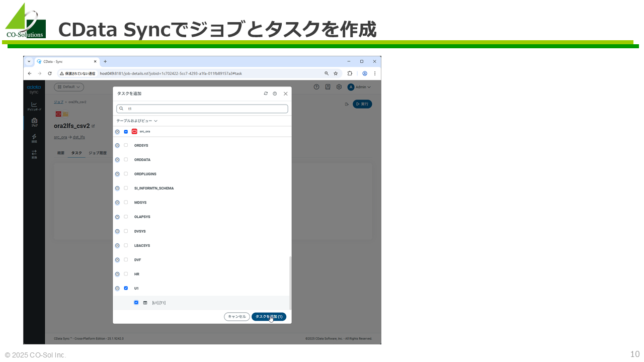Open the Transformations sidebar icon
The height and width of the screenshot is (362, 644).
click(x=34, y=154)
